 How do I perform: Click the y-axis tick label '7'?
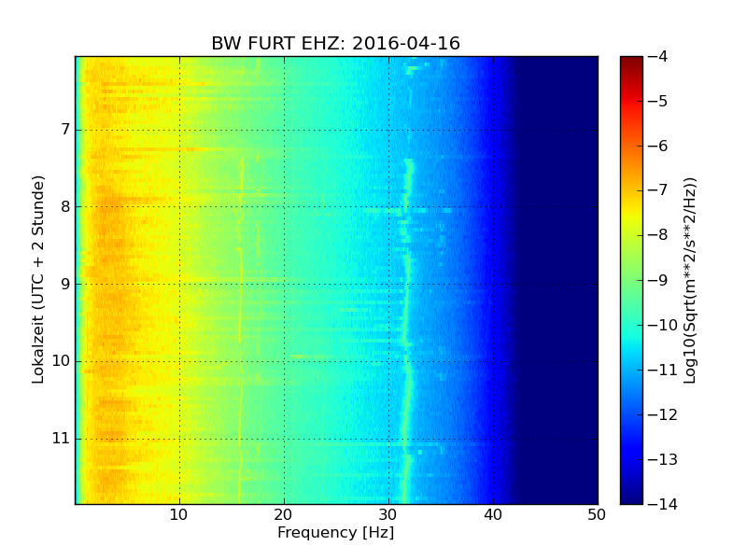pyautogui.click(x=65, y=130)
